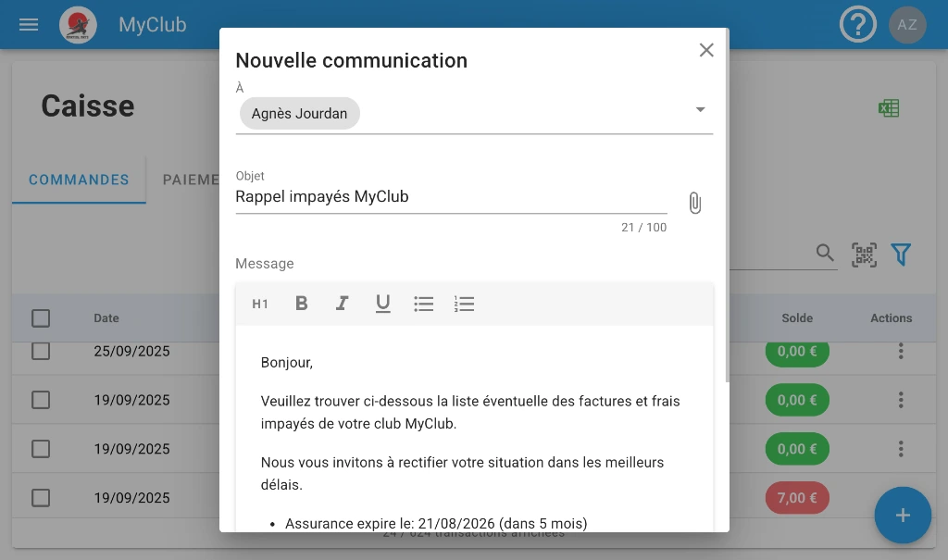Tick the checkbox for the 7,00 € row
This screenshot has width=948, height=560.
point(41,498)
